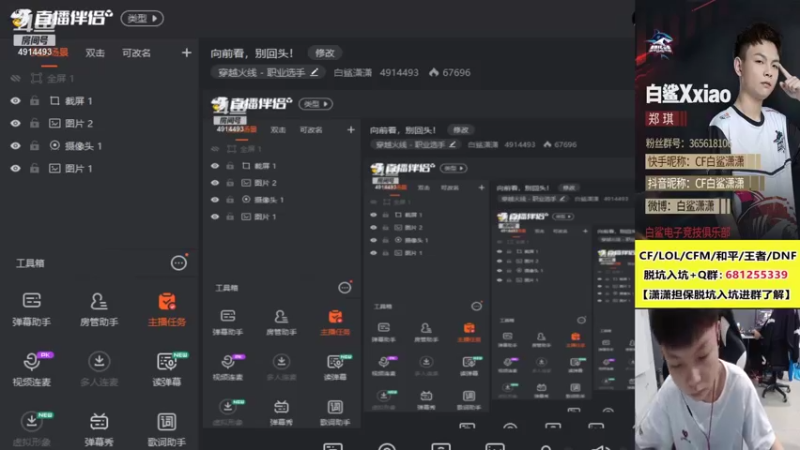Screen dimensions: 800x450
Task: Click the 修改 button in the first nested preview
Action: tap(461, 130)
